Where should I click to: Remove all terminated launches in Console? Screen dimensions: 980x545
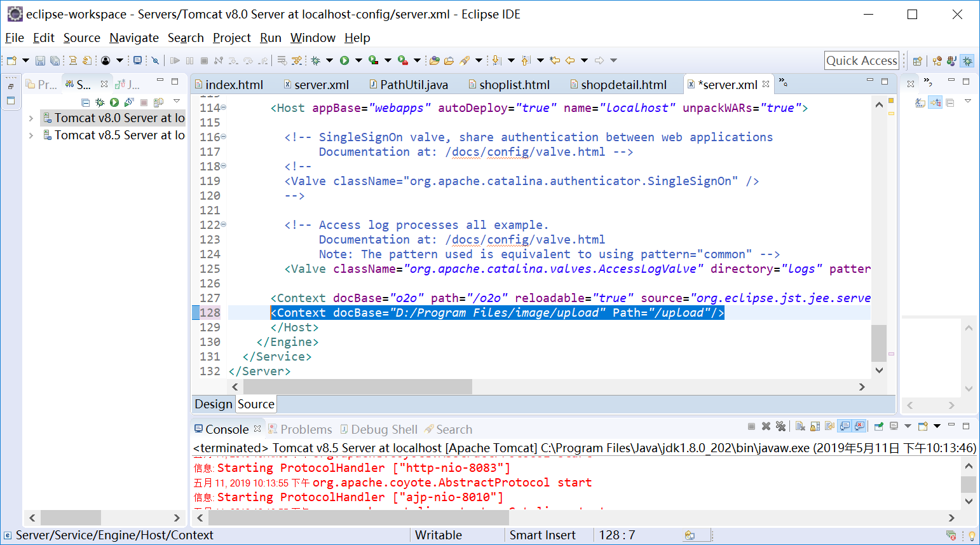781,426
